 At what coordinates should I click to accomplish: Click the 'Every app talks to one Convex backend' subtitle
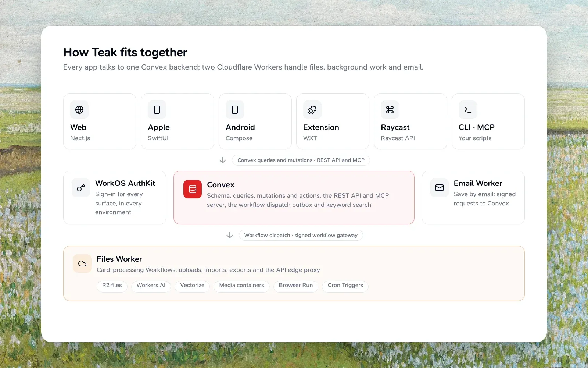(243, 67)
